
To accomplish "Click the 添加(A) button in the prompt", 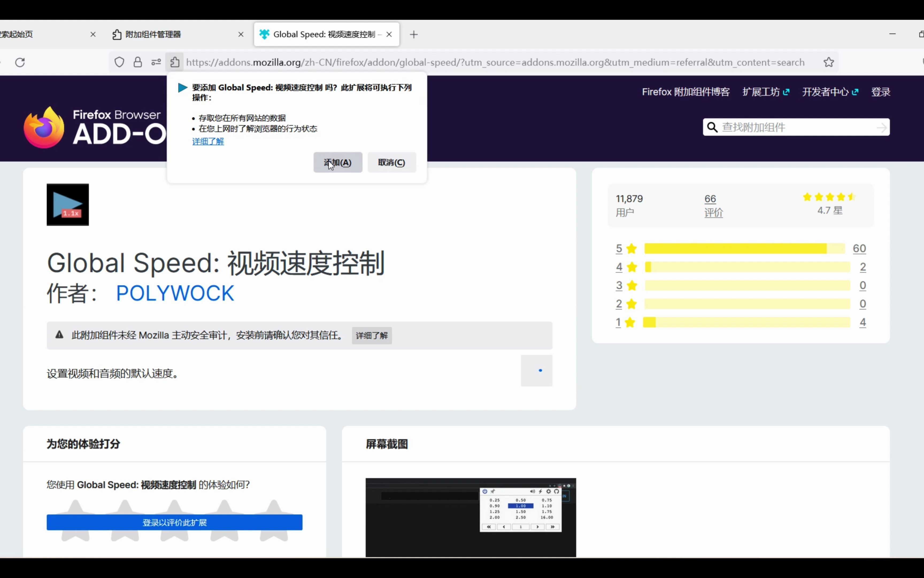I will pyautogui.click(x=337, y=162).
